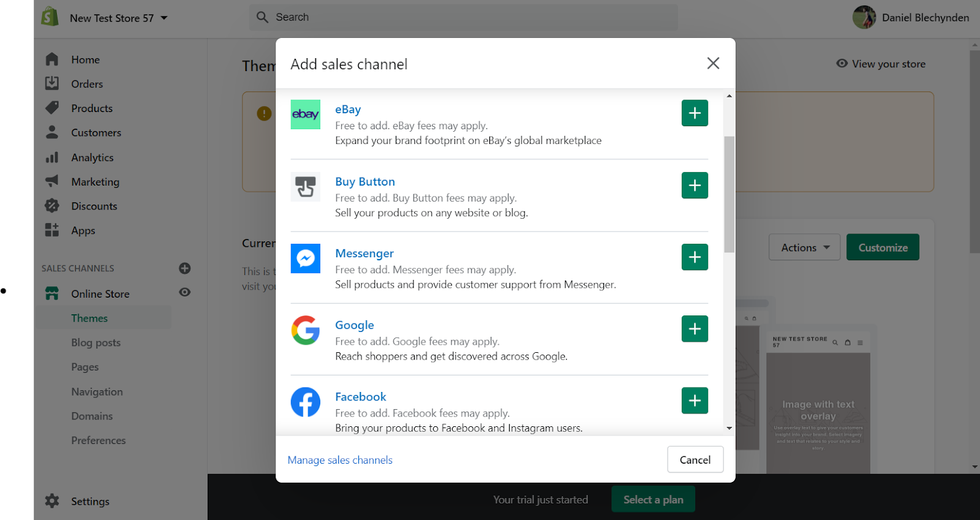Open Navigation settings
The height and width of the screenshot is (520, 980).
pos(97,392)
